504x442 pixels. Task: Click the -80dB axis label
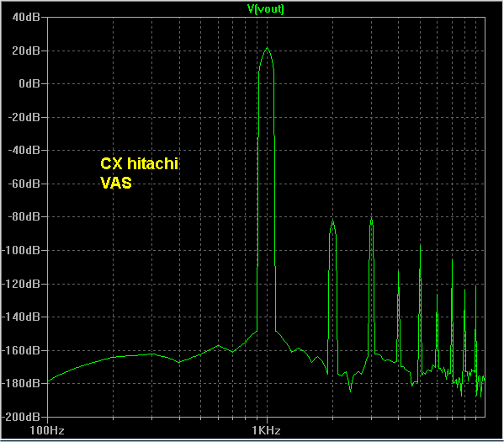point(24,217)
